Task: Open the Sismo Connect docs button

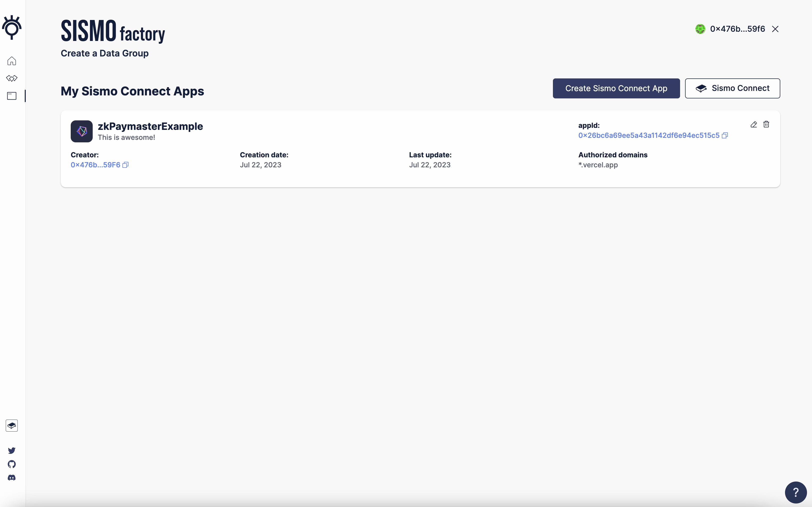Action: (x=732, y=88)
